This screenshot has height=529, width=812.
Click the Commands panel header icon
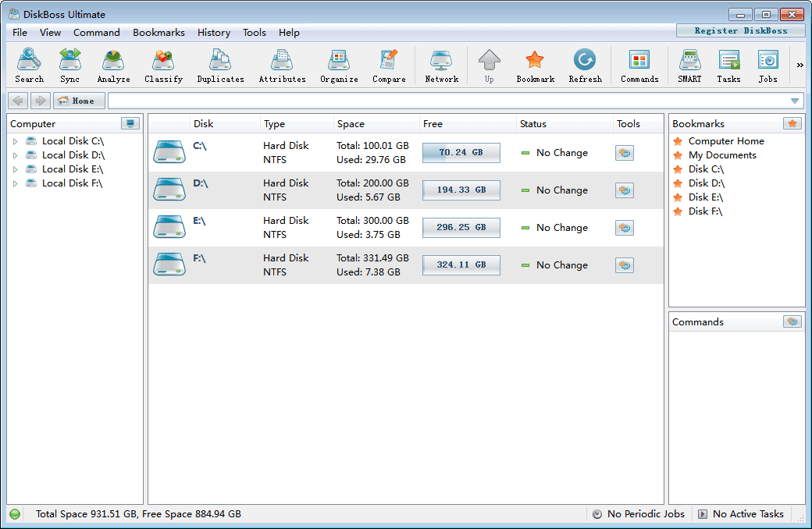[x=792, y=321]
